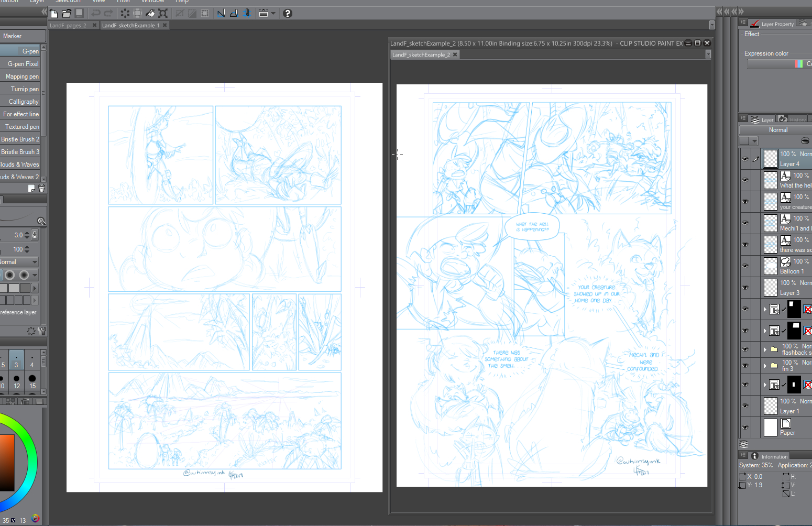Open document tab list dropdown in floating window
The image size is (812, 526).
pyautogui.click(x=708, y=54)
